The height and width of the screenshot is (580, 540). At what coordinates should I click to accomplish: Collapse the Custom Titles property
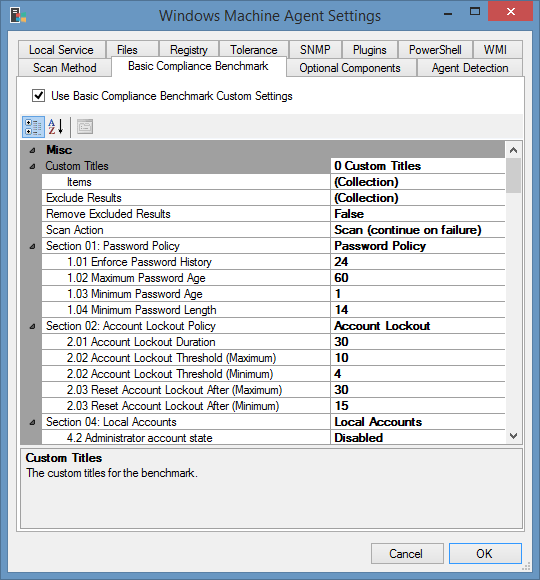[x=33, y=166]
